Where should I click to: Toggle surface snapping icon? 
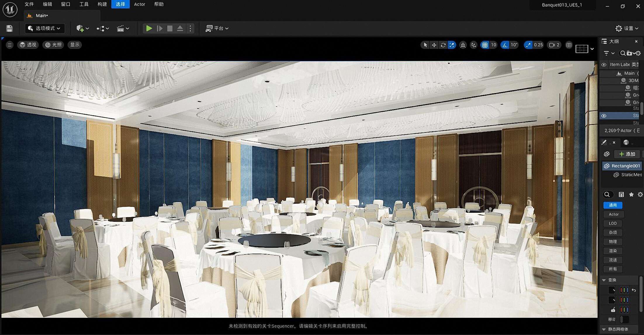[474, 45]
